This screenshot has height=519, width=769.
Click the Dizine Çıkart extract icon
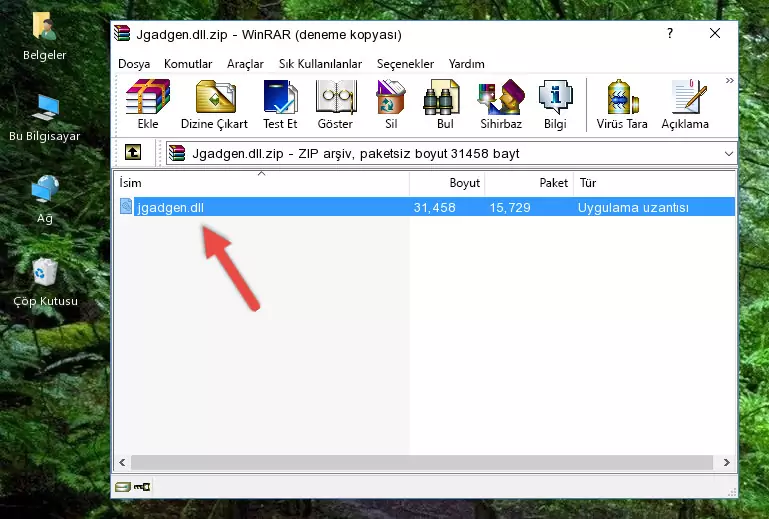coord(214,104)
